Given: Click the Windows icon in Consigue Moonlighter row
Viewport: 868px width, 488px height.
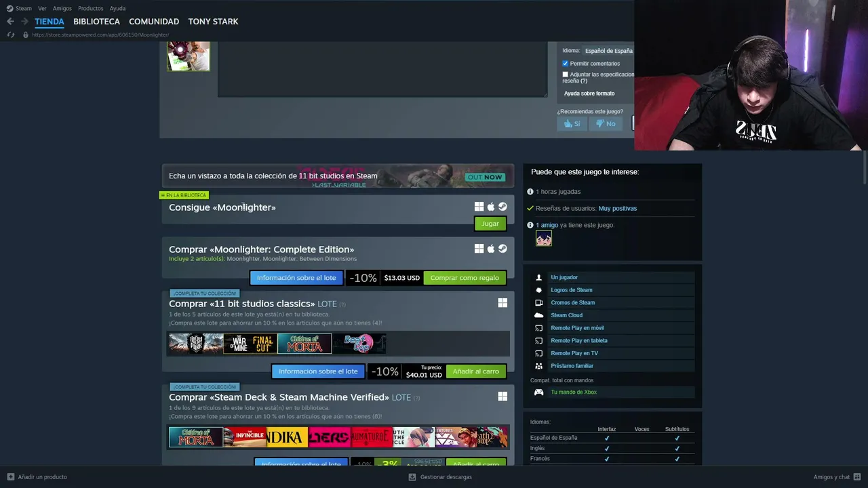Looking at the screenshot, I should pos(479,207).
